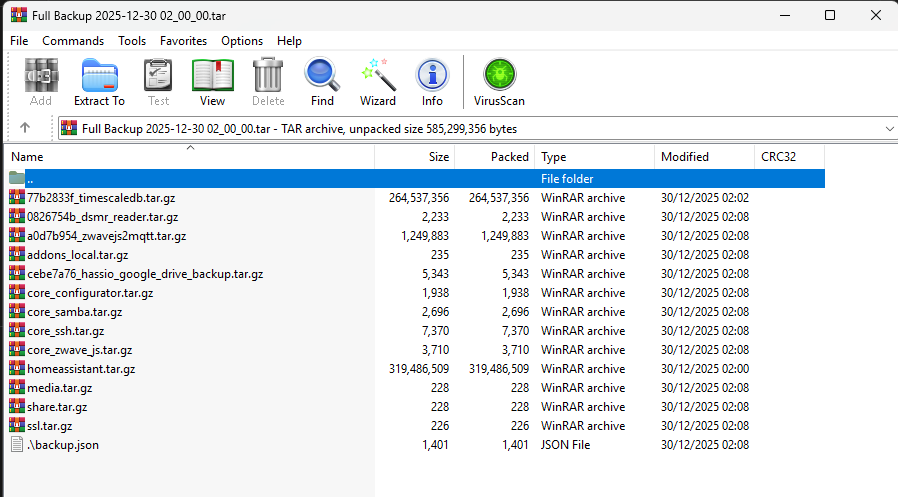Open the Commands menu
898x497 pixels.
click(x=73, y=41)
